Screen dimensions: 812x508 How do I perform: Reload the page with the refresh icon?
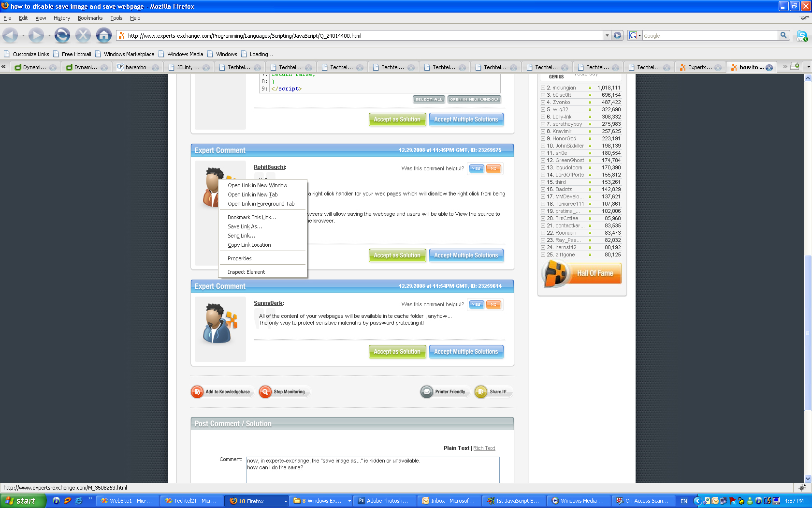62,35
